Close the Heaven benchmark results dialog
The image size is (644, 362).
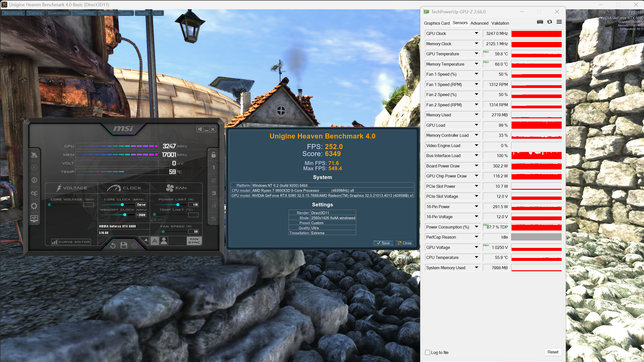(405, 243)
